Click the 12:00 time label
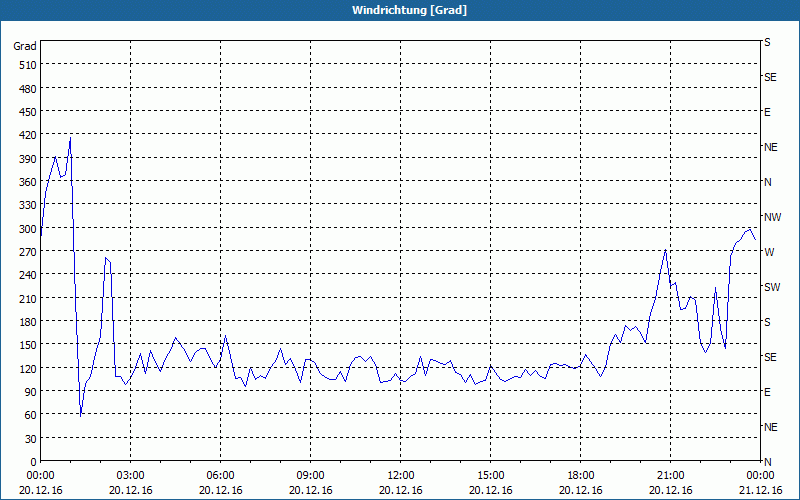The width and height of the screenshot is (800, 500). tap(401, 476)
